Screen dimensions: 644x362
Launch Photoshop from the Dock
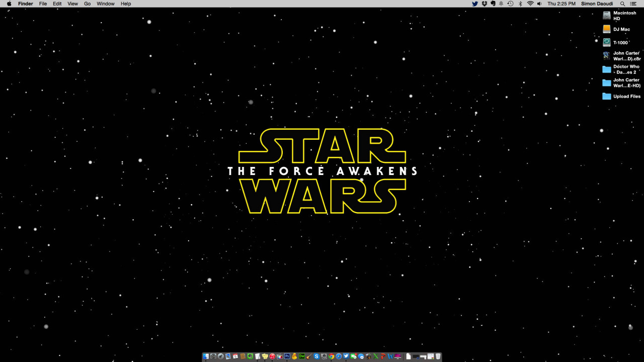click(x=287, y=356)
